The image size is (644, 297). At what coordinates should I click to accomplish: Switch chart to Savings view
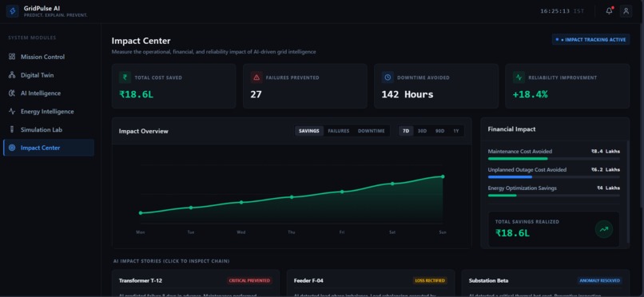coord(309,131)
